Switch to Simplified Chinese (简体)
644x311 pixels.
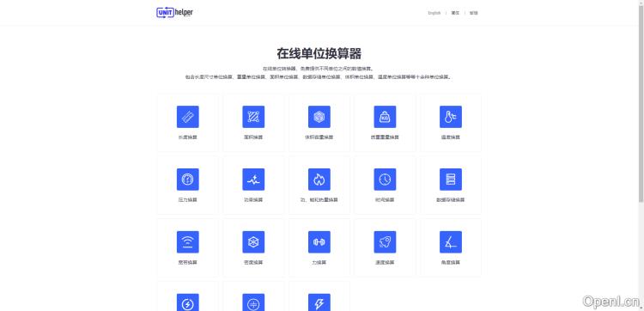[x=455, y=13]
